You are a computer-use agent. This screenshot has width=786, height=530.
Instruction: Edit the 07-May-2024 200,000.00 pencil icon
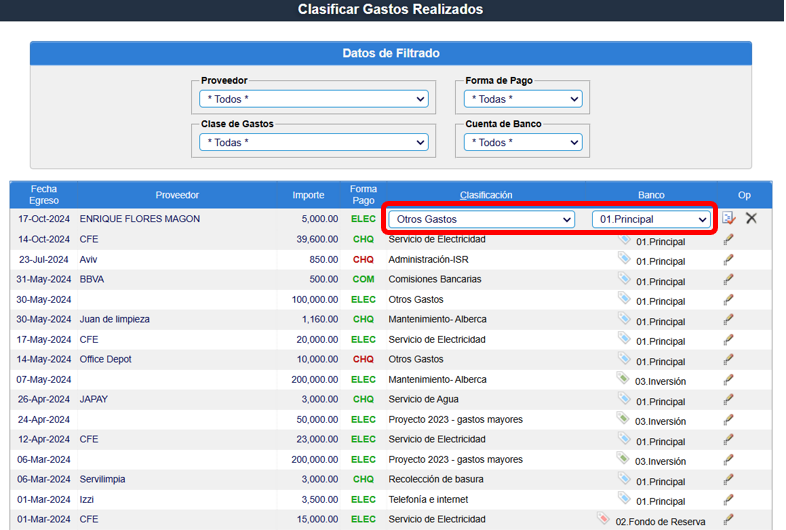728,380
